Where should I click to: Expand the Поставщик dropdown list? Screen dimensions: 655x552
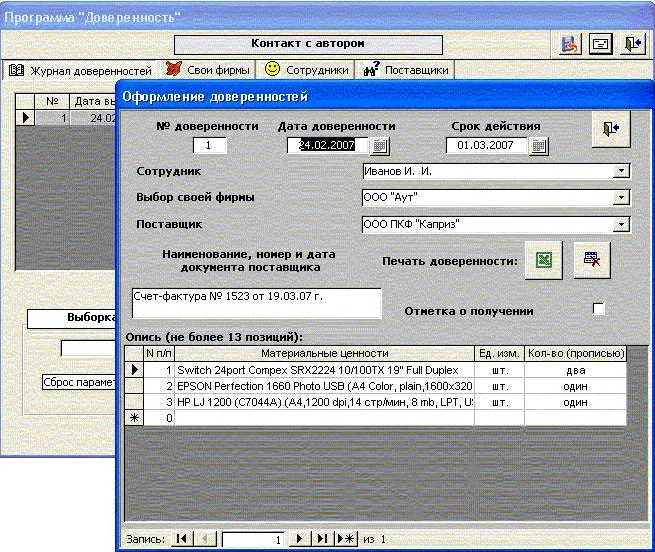point(621,224)
